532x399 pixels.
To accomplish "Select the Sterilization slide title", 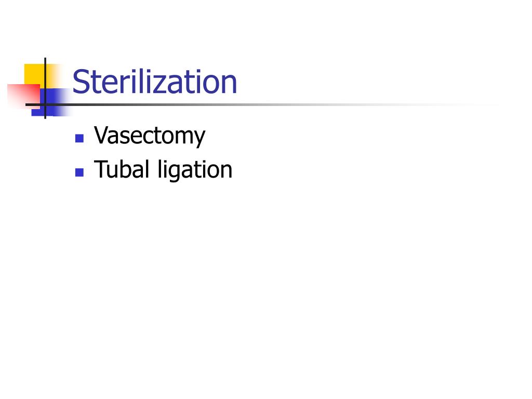I will (x=154, y=82).
